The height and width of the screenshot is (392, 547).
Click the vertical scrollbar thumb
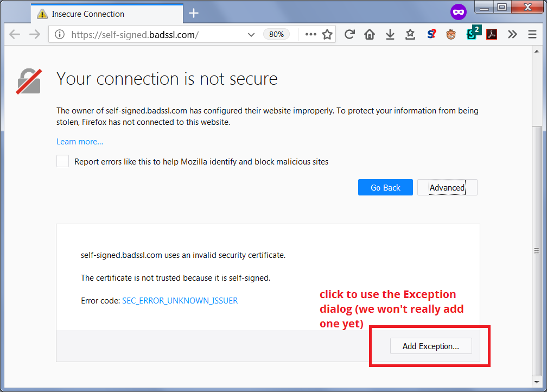coord(537,251)
